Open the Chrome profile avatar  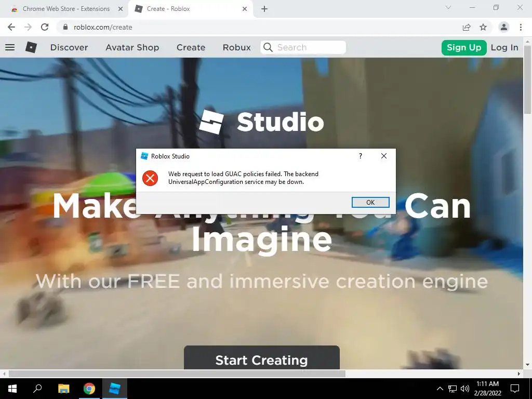tap(504, 27)
